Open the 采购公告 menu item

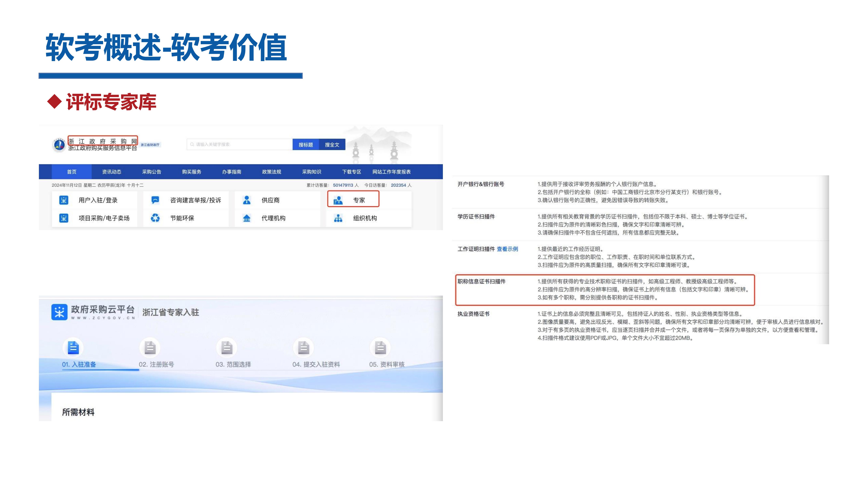(152, 172)
